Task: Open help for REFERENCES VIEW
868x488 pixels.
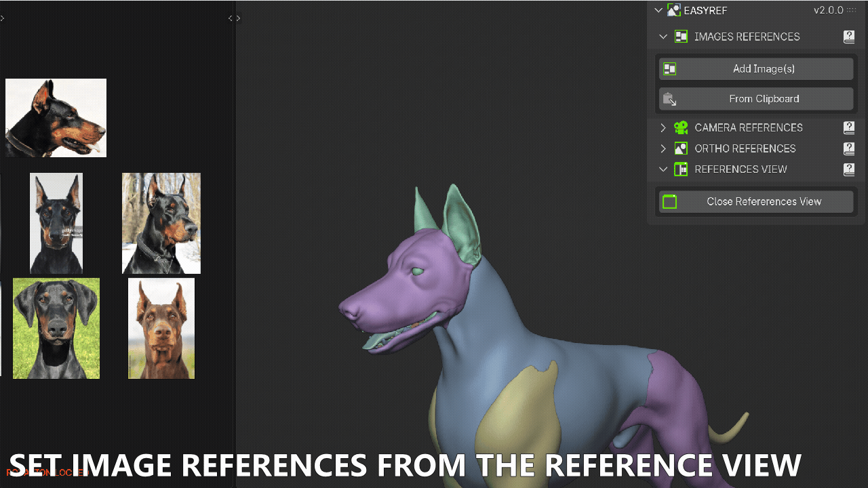Action: (x=849, y=169)
